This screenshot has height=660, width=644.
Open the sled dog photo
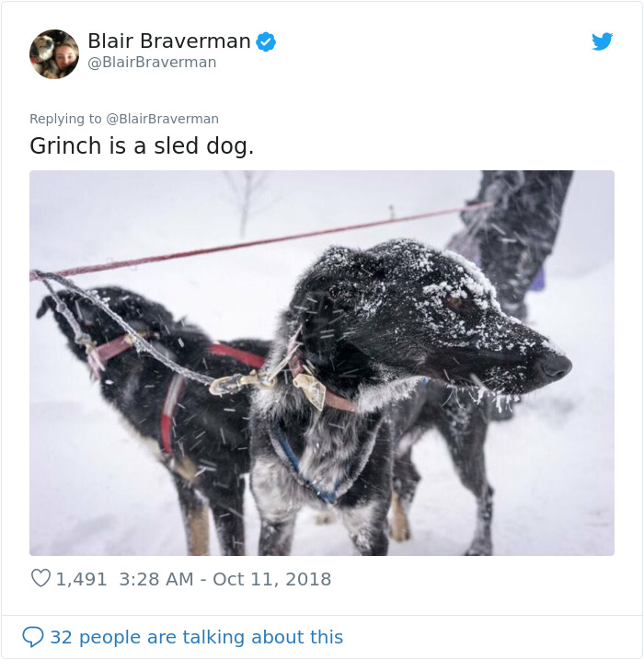coord(322,363)
